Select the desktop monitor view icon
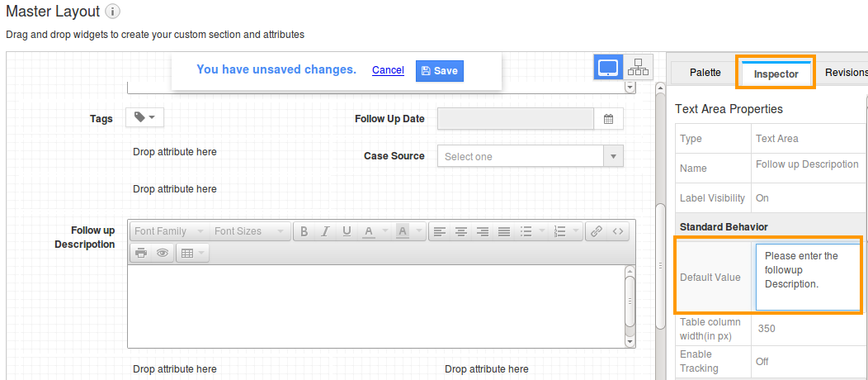The image size is (868, 380). click(x=608, y=68)
